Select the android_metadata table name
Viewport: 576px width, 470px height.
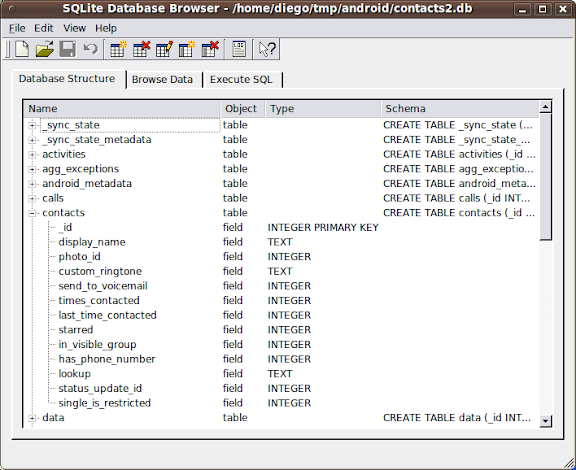87,183
